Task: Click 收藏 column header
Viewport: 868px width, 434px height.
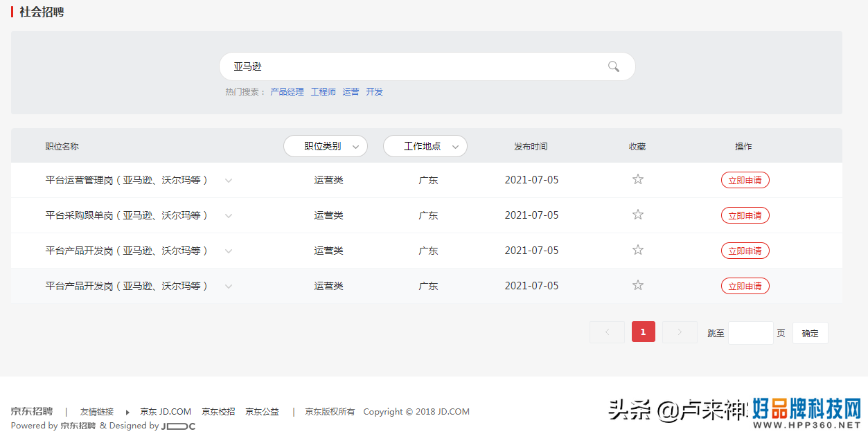Action: click(x=637, y=147)
